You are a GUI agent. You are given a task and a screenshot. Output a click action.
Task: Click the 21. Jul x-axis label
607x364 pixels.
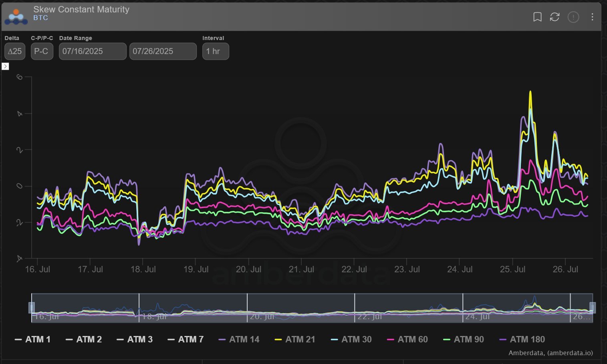click(301, 269)
